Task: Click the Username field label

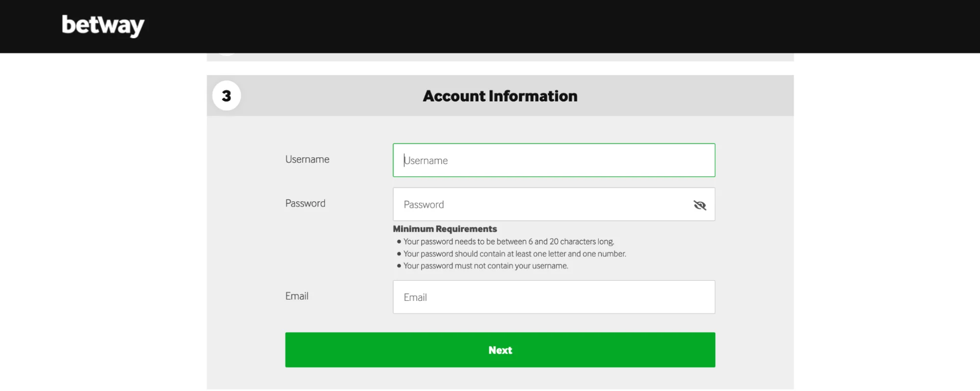Action: click(307, 159)
